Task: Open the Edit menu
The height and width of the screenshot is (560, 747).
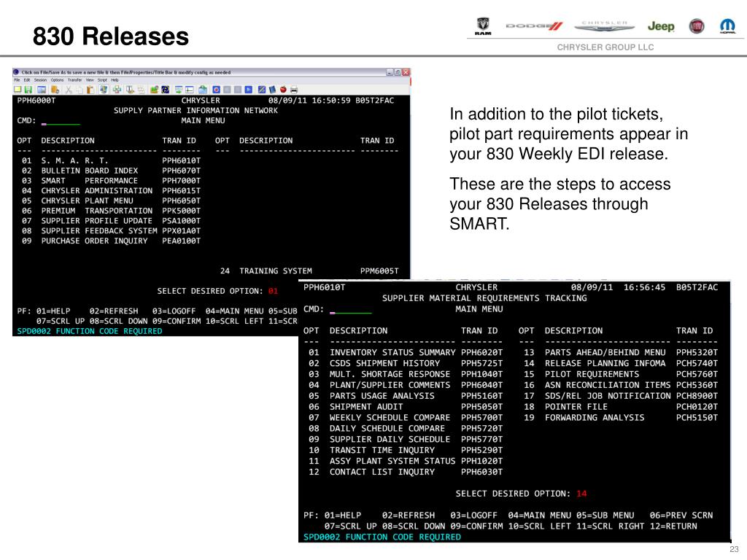Action: (27, 80)
